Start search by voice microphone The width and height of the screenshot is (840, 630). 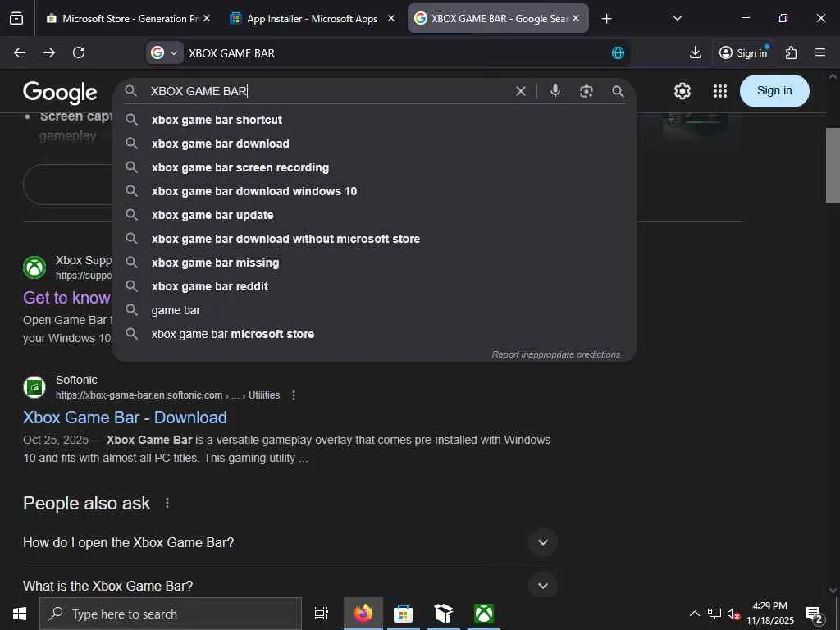click(x=555, y=91)
